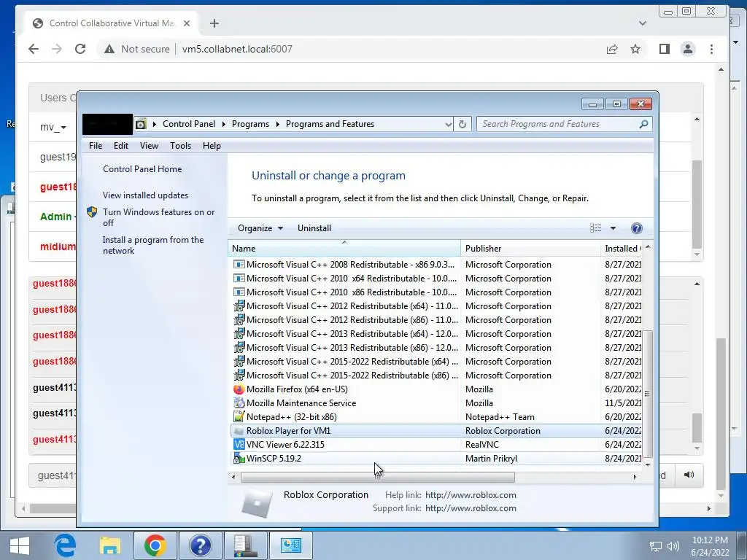Viewport: 747px width, 560px height.
Task: Toggle Chrome side panel icon
Action: click(x=664, y=49)
